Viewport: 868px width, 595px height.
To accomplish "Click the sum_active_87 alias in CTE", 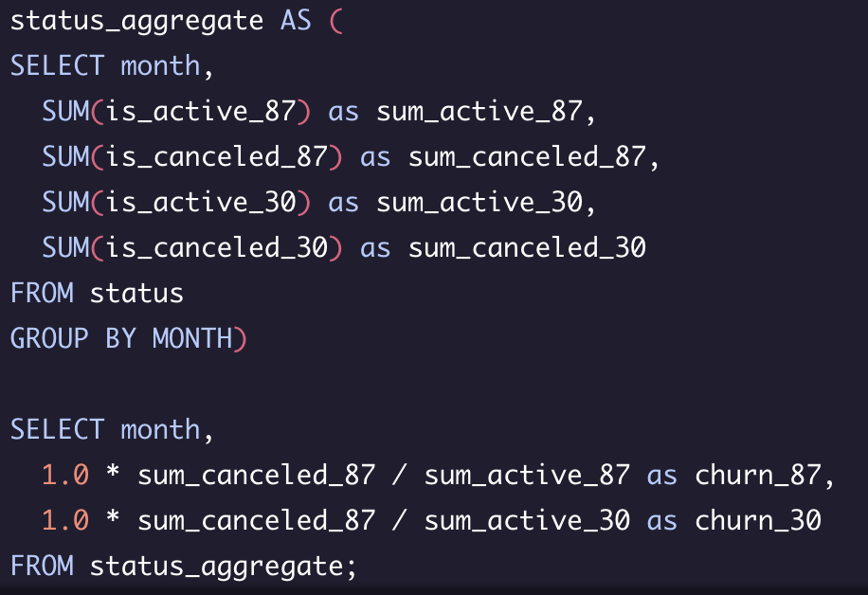I will click(479, 111).
